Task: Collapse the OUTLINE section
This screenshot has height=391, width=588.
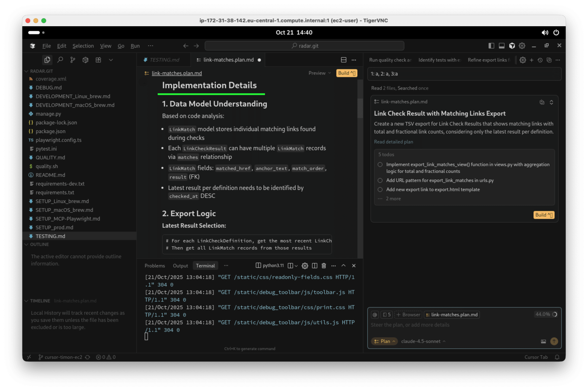Action: 39,244
